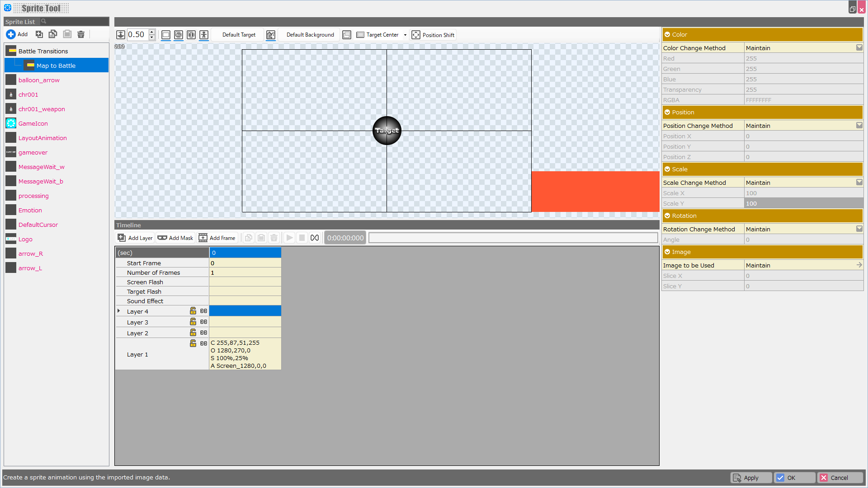Click the timeline progress bar
The width and height of the screenshot is (868, 488).
pyautogui.click(x=513, y=238)
